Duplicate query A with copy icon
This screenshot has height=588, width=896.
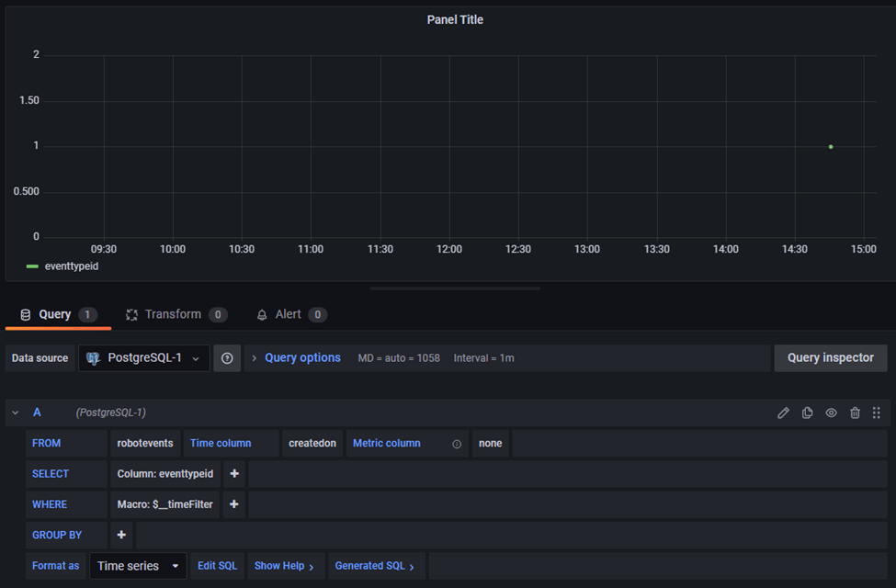click(x=807, y=413)
